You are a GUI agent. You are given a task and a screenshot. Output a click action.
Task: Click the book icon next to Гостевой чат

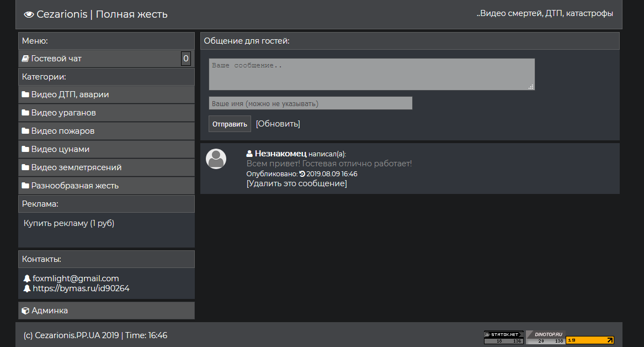[25, 59]
